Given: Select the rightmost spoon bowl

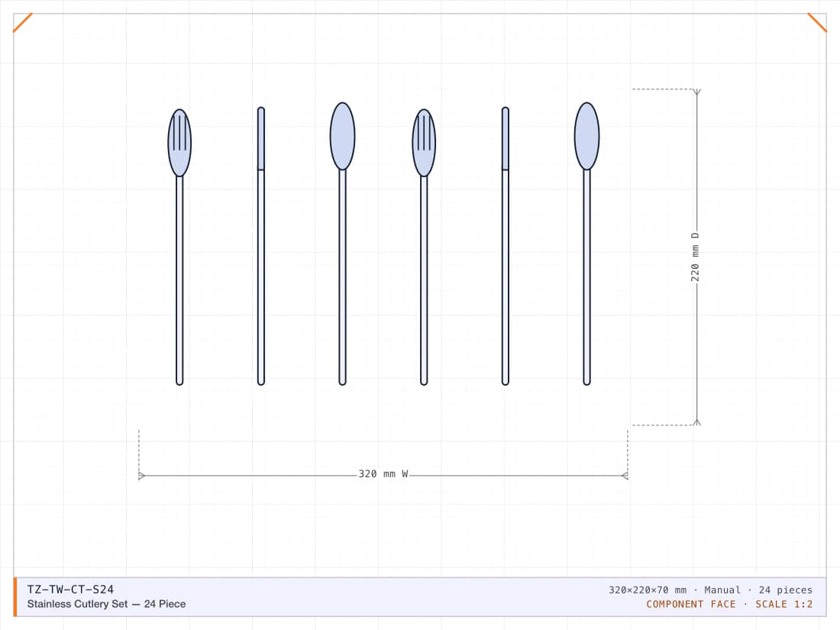Looking at the screenshot, I should pos(586,136).
